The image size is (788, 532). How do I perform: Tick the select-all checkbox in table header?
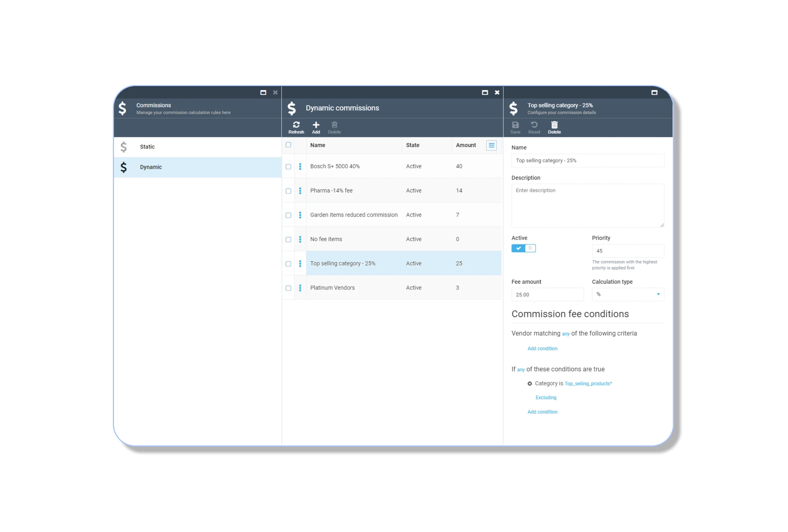click(x=288, y=145)
